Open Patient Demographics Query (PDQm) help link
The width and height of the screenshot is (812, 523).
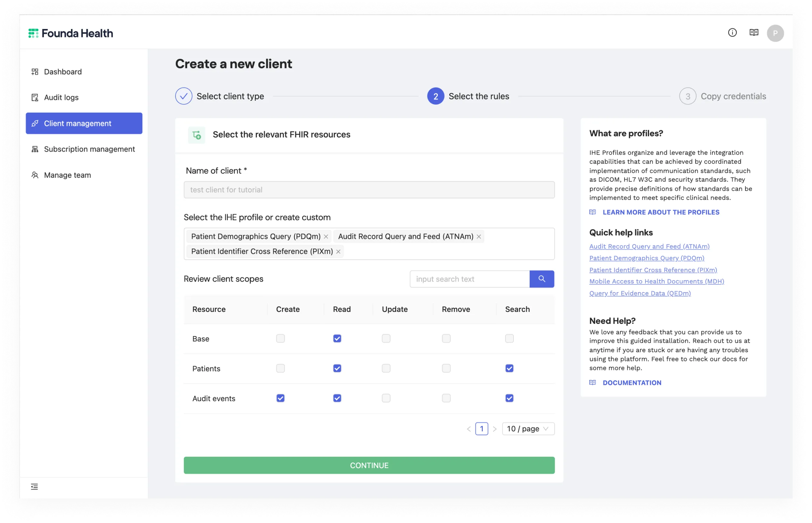coord(646,258)
